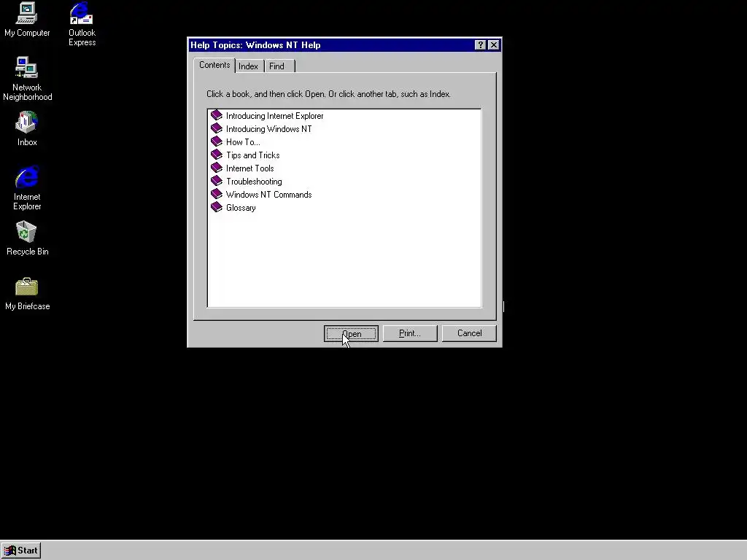Cancel the Help Topics dialog
747x560 pixels.
[x=469, y=333]
